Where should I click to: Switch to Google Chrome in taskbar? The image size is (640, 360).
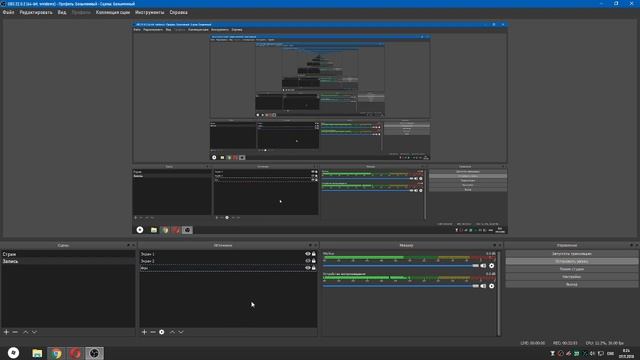coord(56,353)
